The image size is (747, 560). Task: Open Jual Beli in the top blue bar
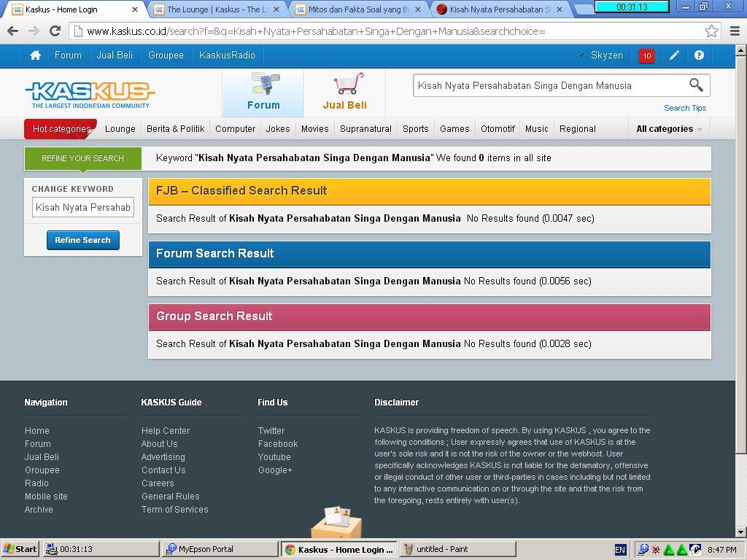pyautogui.click(x=115, y=55)
